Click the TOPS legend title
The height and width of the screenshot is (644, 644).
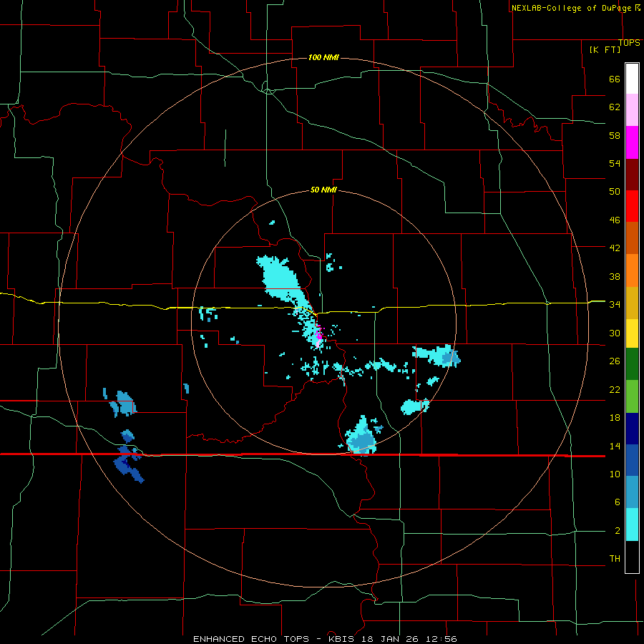click(629, 43)
